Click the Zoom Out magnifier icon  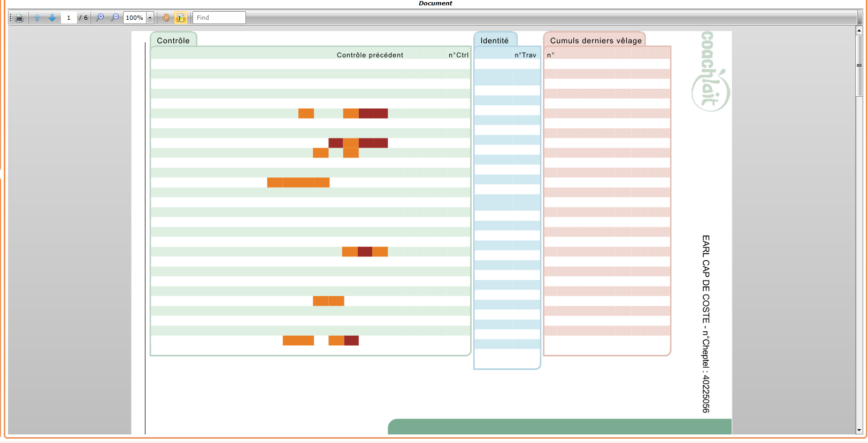point(115,18)
